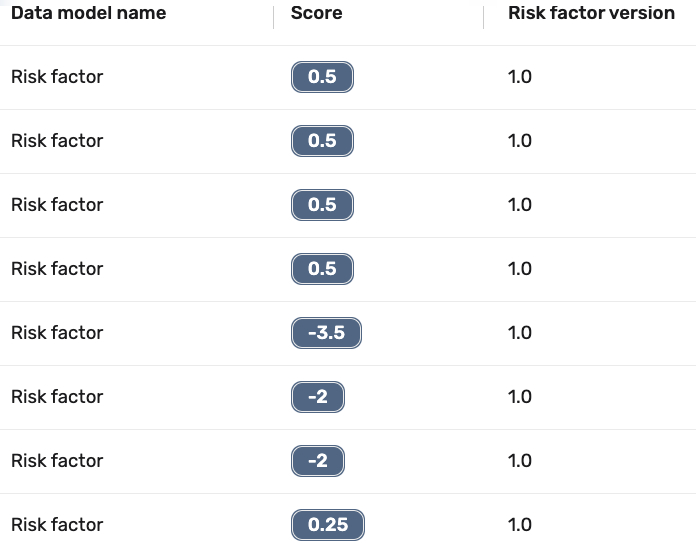696x548 pixels.
Task: Click the Risk factor version column header
Action: coord(591,13)
